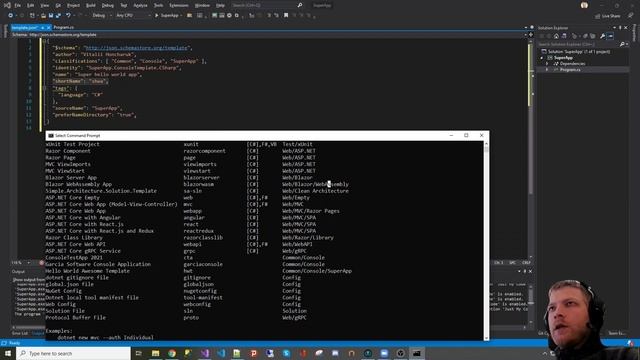The height and width of the screenshot is (360, 640).
Task: Open Visual Studio from the taskbar
Action: [x=205, y=353]
